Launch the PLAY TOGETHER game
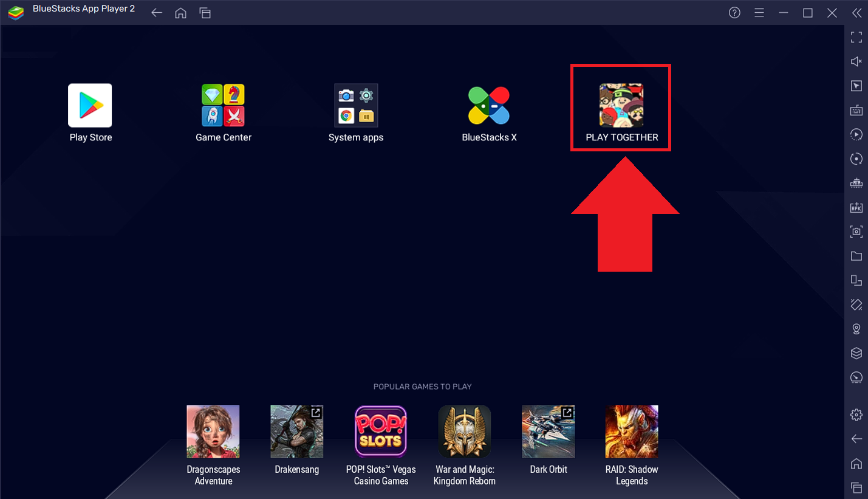 pyautogui.click(x=621, y=105)
